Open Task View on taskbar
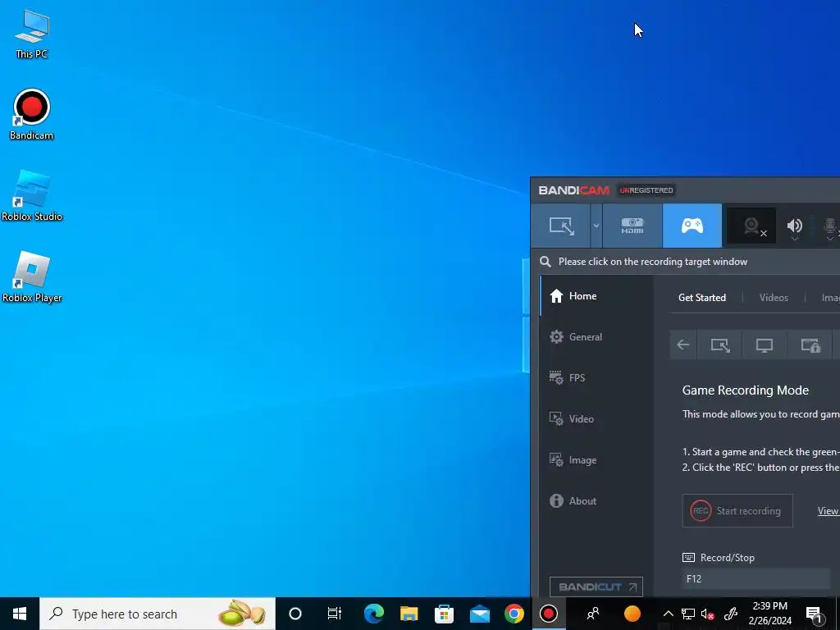Viewport: 840px width, 630px height. click(335, 614)
